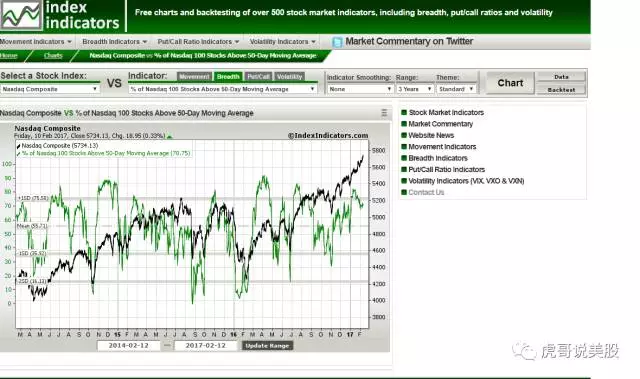The height and width of the screenshot is (379, 640).
Task: Click the Chart button
Action: click(x=510, y=83)
